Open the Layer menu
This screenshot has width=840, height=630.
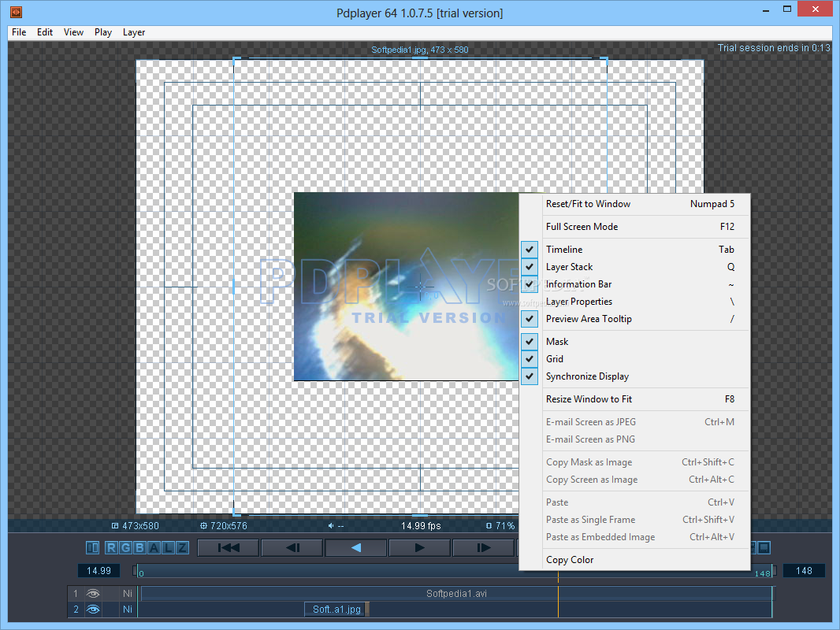[134, 32]
